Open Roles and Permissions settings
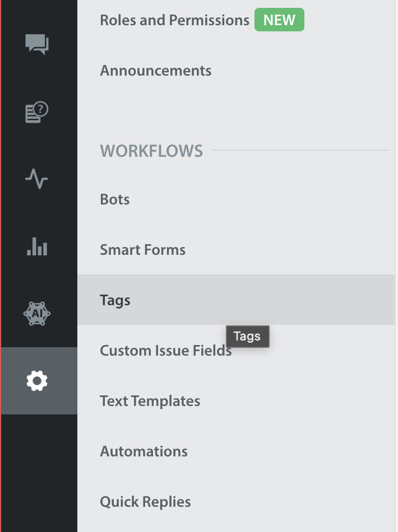This screenshot has height=532, width=398. [174, 20]
